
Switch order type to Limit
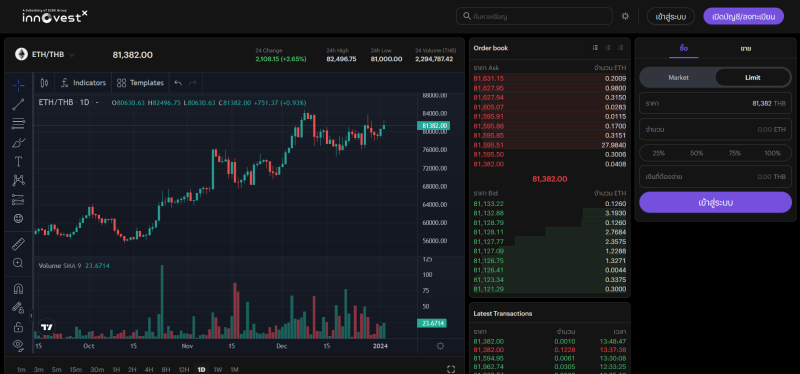pos(753,78)
